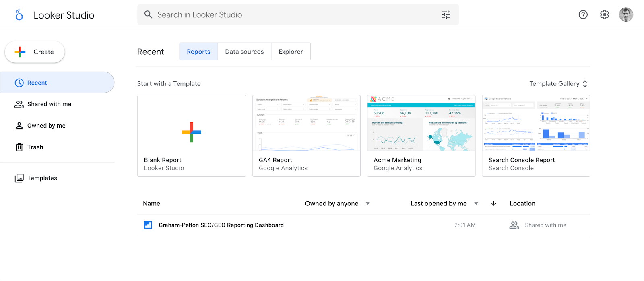Click into Search in Looker Studio field
Image resolution: width=644 pixels, height=281 pixels.
(298, 14)
